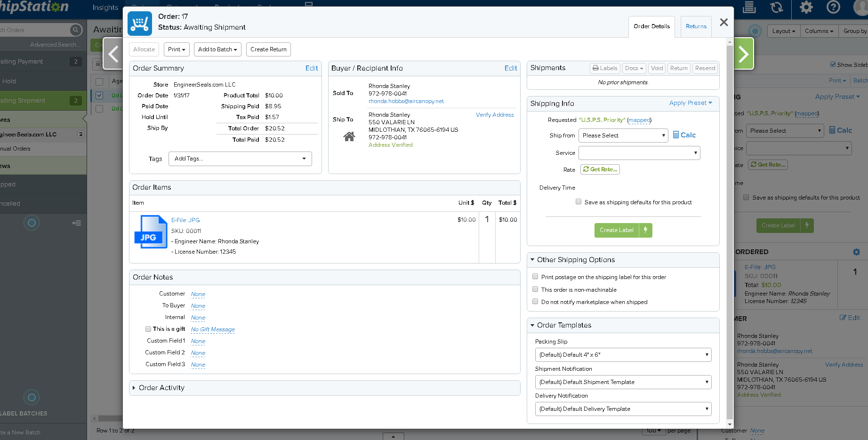The height and width of the screenshot is (440, 868).
Task: Open the Add Tags dropdown
Action: coord(240,159)
